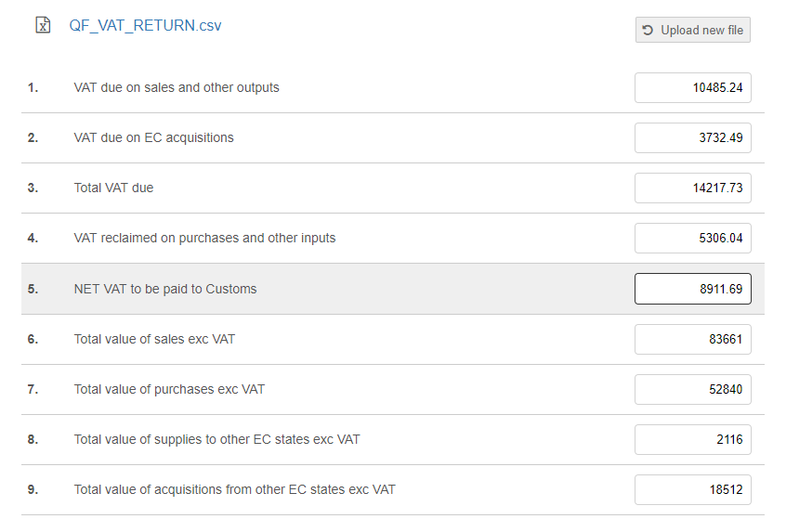Click the supplies to other EC states field

coord(693,440)
